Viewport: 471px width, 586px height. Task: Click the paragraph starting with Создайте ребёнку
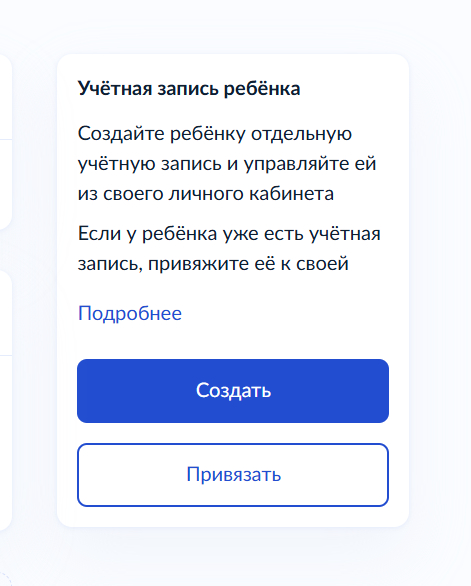[227, 164]
